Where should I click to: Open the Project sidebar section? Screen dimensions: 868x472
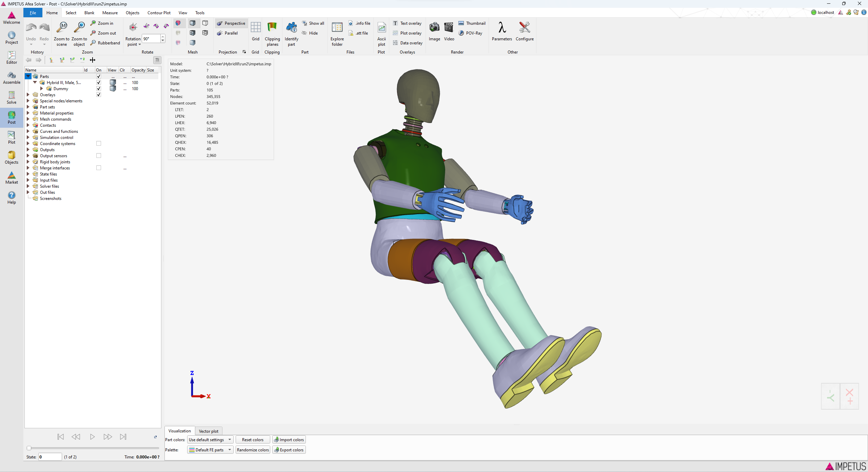coord(12,38)
